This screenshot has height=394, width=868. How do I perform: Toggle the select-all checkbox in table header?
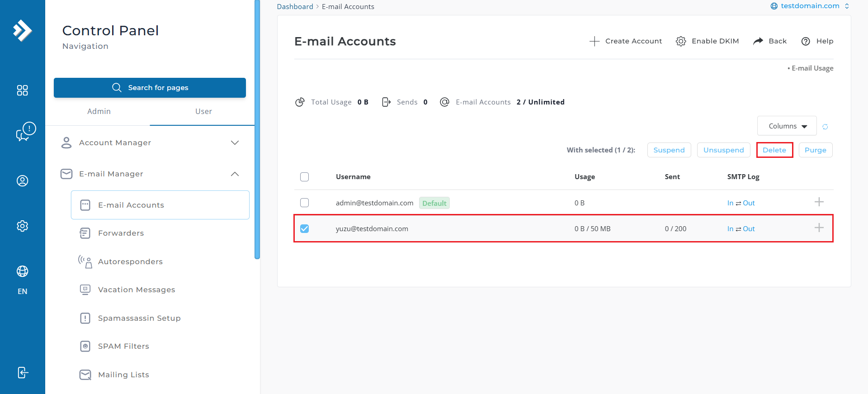click(x=305, y=177)
